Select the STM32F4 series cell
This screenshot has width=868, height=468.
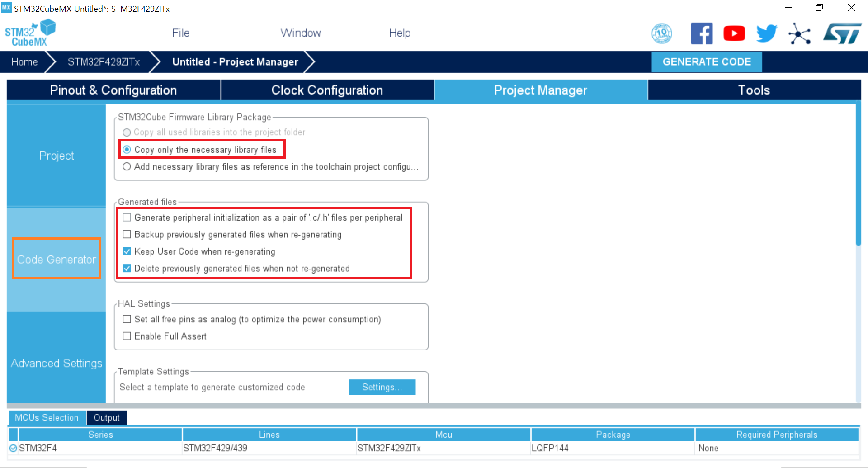[x=100, y=448]
